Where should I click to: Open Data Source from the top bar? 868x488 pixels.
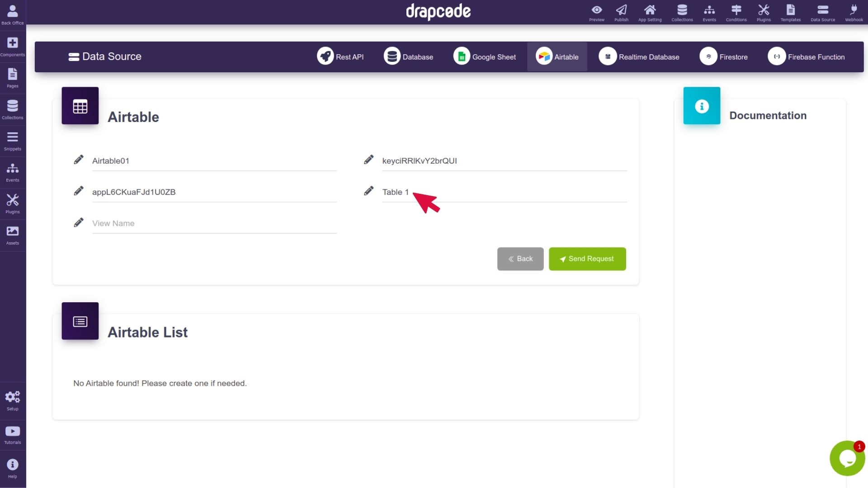click(823, 13)
